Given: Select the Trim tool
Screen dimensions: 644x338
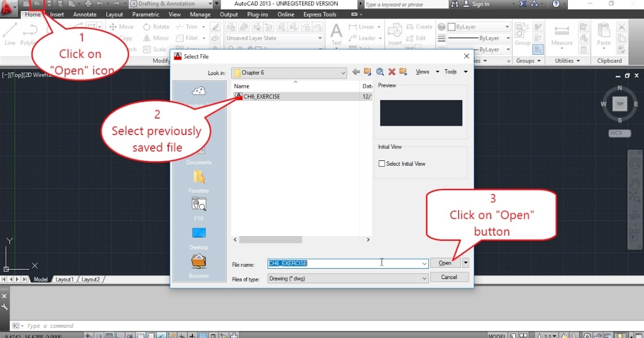Looking at the screenshot, I should [189, 26].
